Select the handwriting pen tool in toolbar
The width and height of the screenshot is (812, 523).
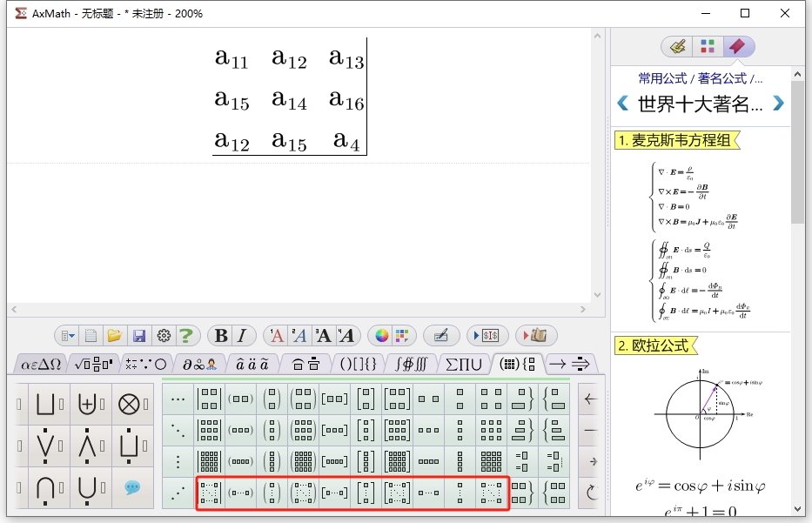[x=441, y=335]
